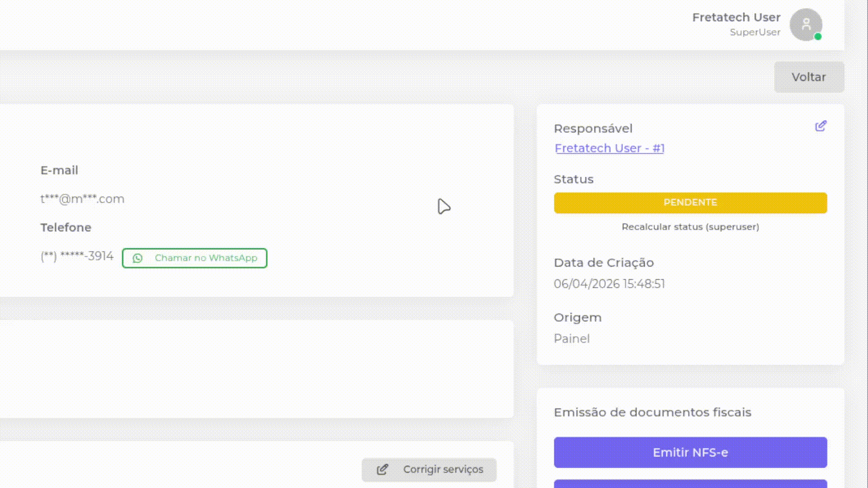
Task: Click the Corrigir serviços button
Action: coord(429,469)
